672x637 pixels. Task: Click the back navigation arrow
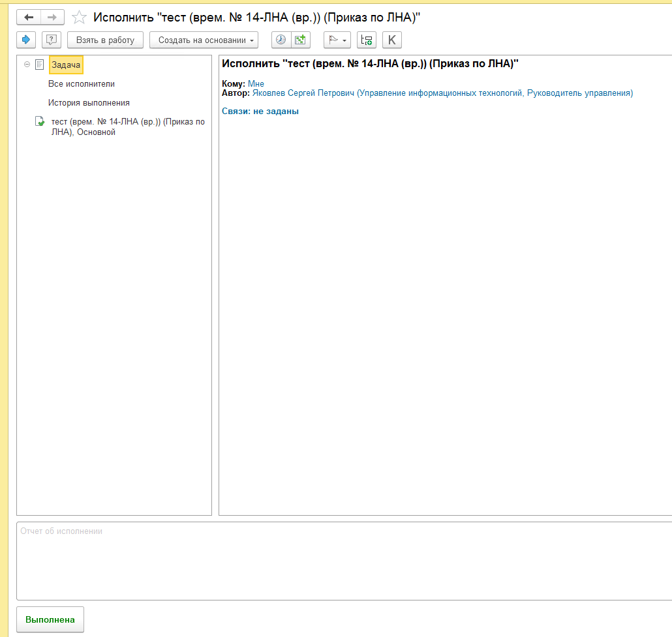point(29,18)
